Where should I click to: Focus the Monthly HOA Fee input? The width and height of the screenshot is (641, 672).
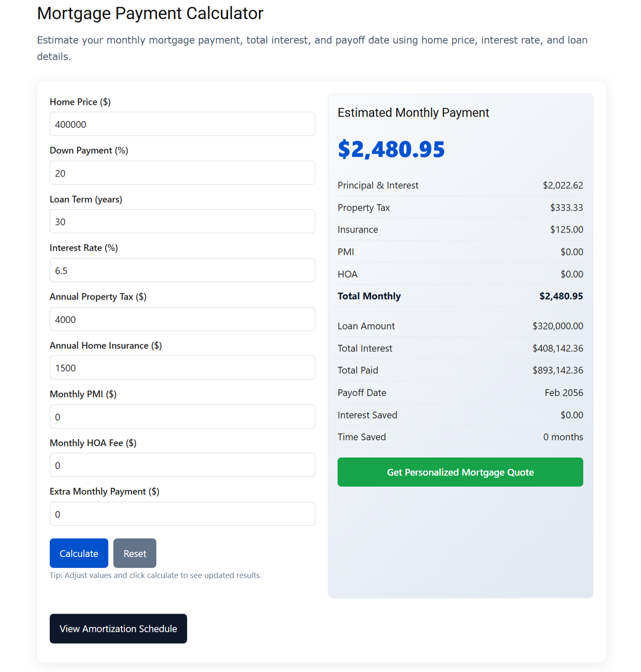click(x=182, y=465)
